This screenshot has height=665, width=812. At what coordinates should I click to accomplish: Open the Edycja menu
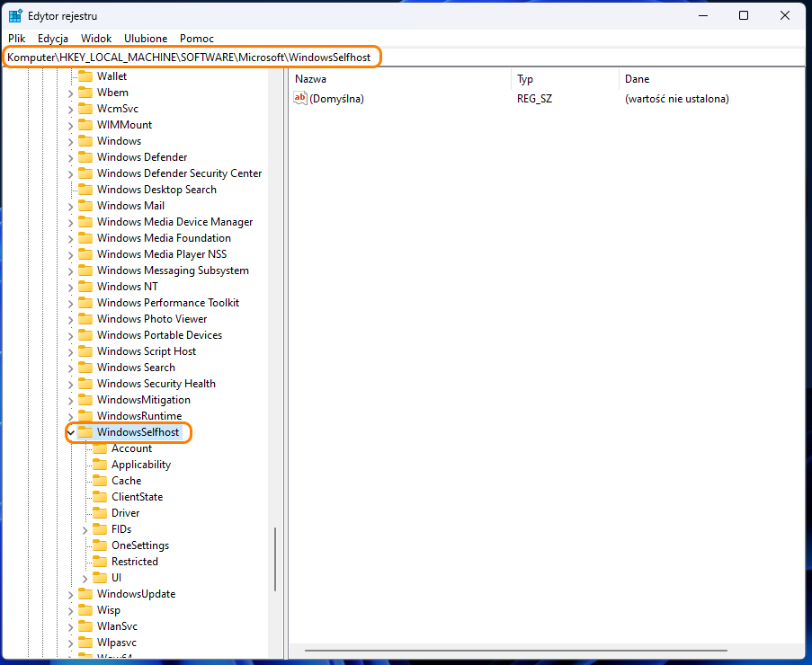(x=53, y=39)
